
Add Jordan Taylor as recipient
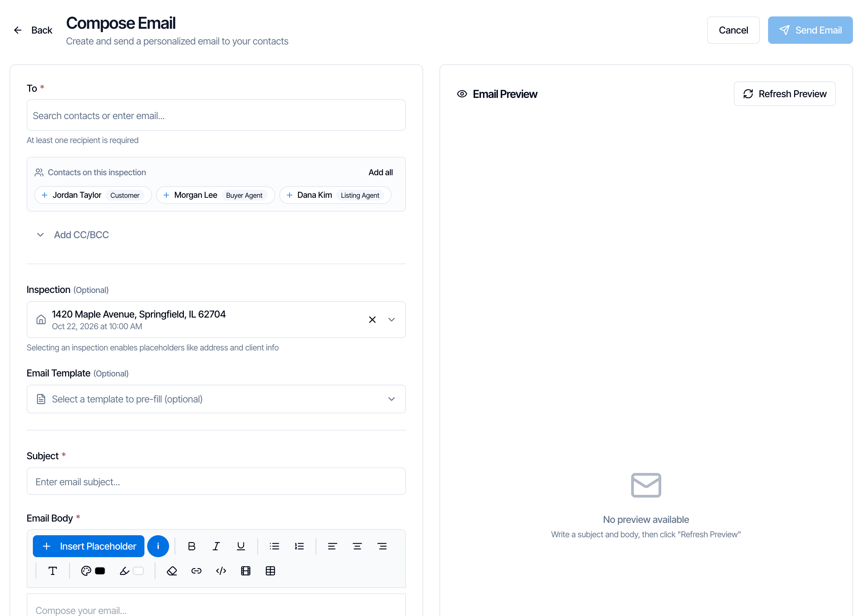coord(93,195)
